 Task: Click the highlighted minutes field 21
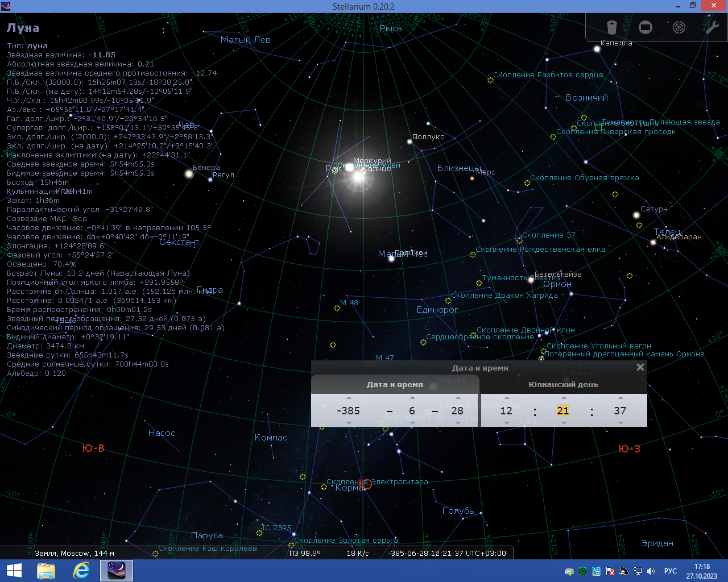tap(563, 410)
